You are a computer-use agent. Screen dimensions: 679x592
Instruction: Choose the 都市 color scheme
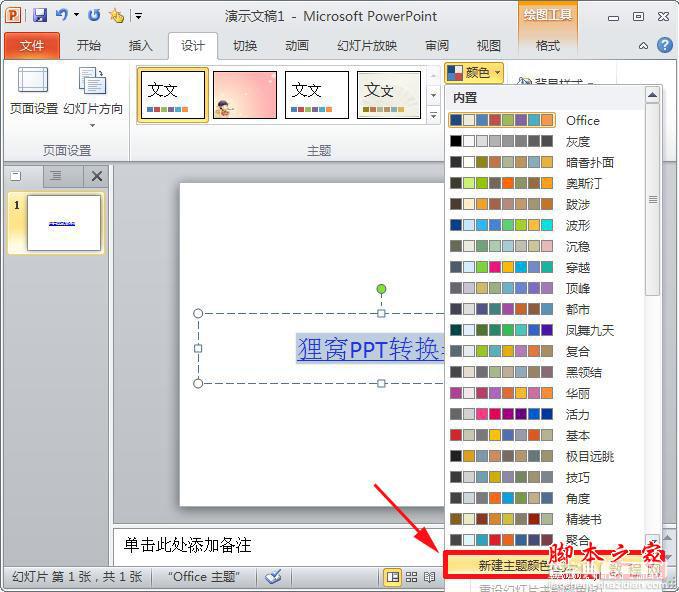click(x=546, y=309)
